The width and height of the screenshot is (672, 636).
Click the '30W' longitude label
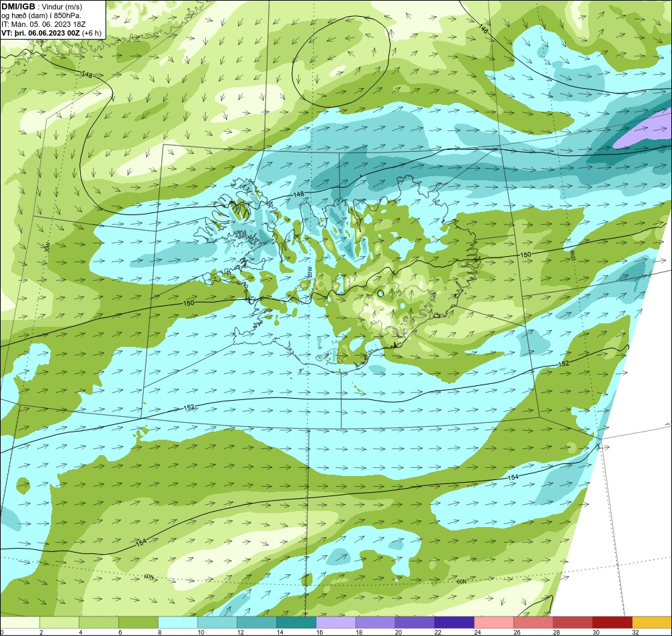tap(47, 247)
